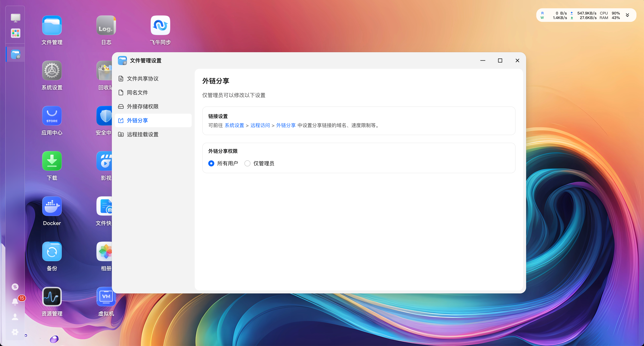Click the 547.9KB/s upload speed value
644x346 pixels.
point(587,13)
